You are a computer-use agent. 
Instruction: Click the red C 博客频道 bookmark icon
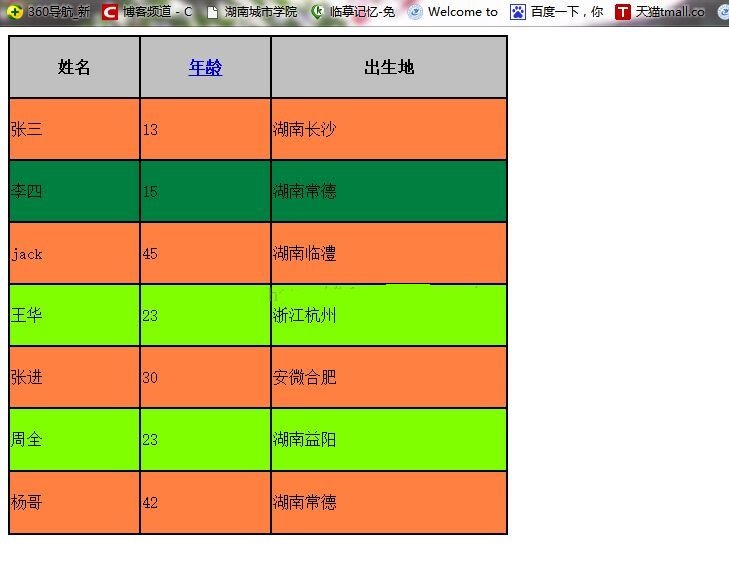110,12
